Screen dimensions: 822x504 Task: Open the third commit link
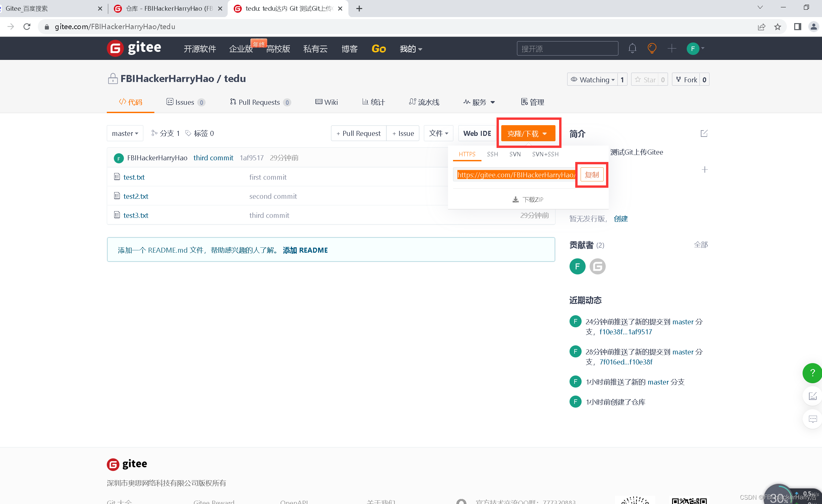pos(213,158)
